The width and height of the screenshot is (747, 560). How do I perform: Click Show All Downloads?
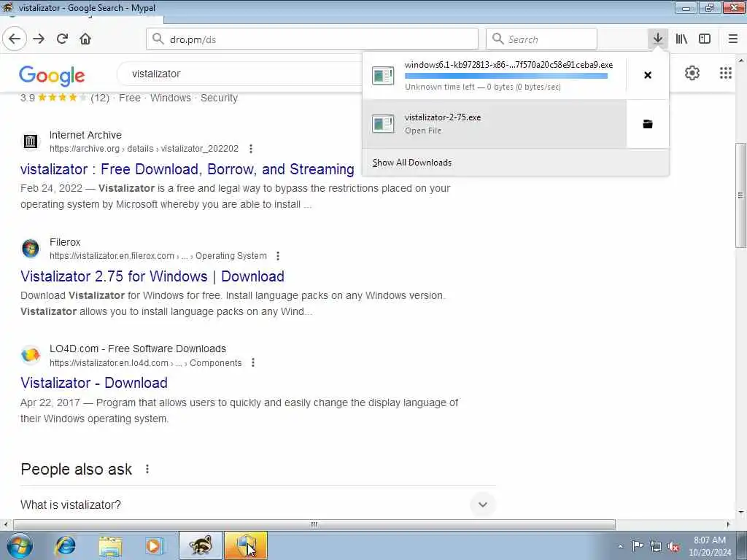tap(412, 163)
